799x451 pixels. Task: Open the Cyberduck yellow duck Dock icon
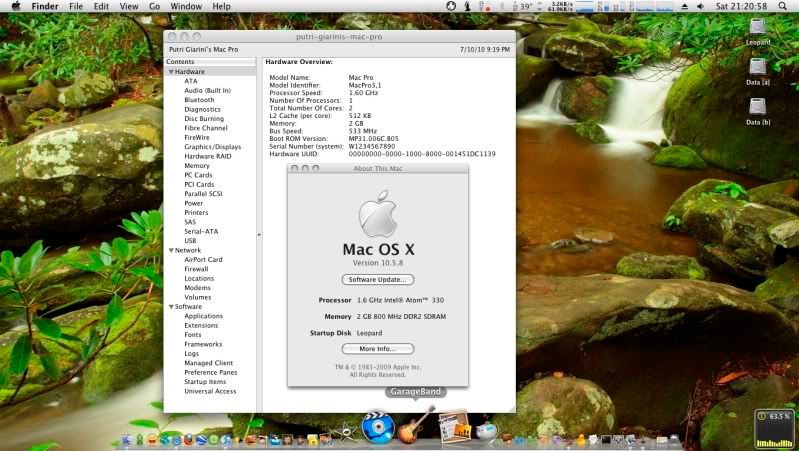581,440
